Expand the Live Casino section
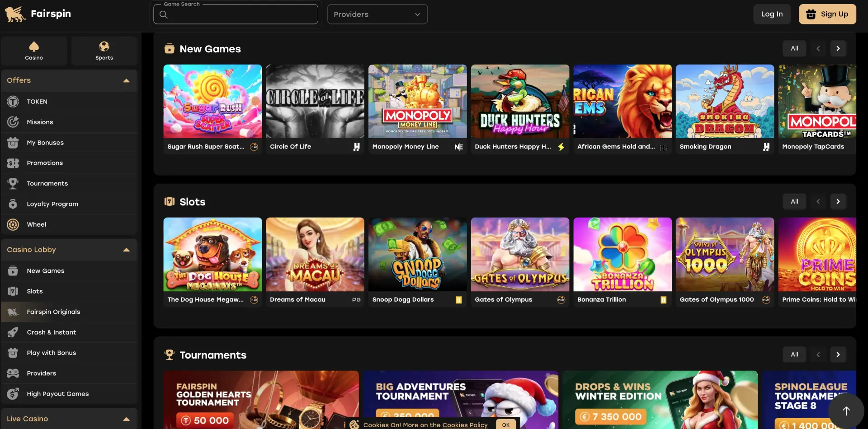 pyautogui.click(x=126, y=419)
